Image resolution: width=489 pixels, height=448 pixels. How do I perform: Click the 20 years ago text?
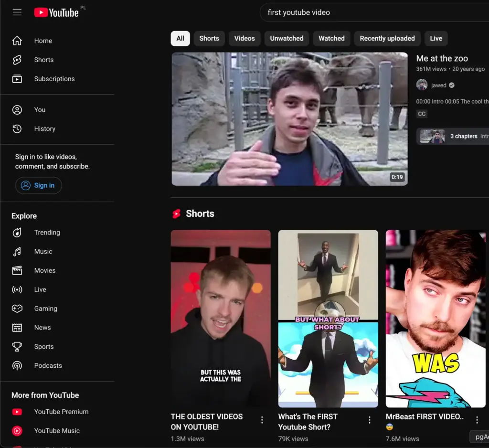pyautogui.click(x=468, y=69)
